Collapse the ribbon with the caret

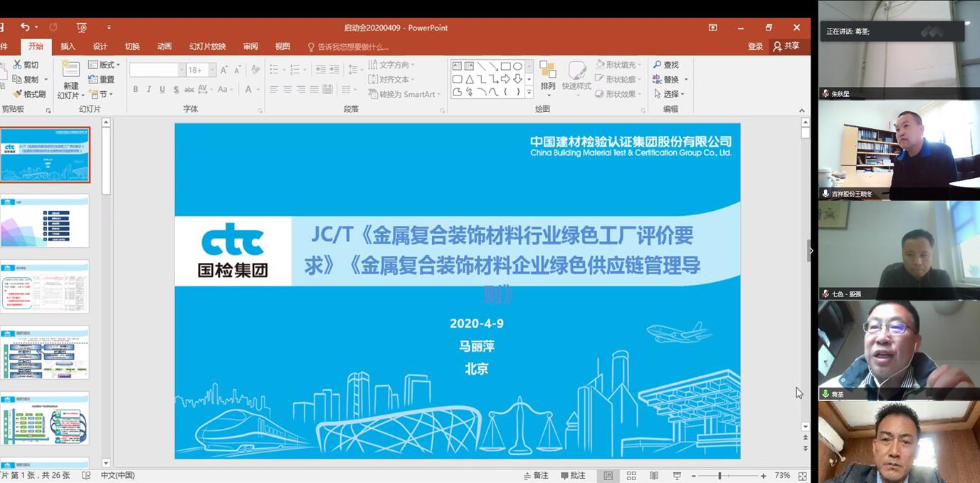point(802,110)
